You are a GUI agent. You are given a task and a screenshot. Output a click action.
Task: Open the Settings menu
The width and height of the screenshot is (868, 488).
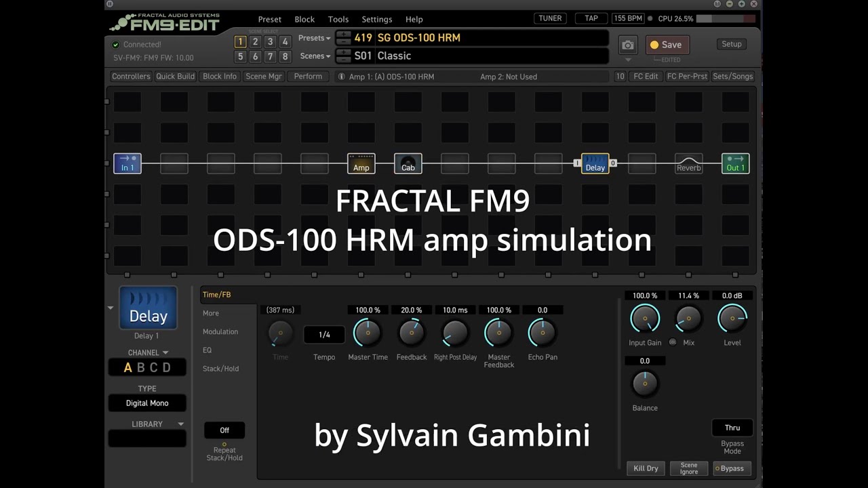click(377, 20)
